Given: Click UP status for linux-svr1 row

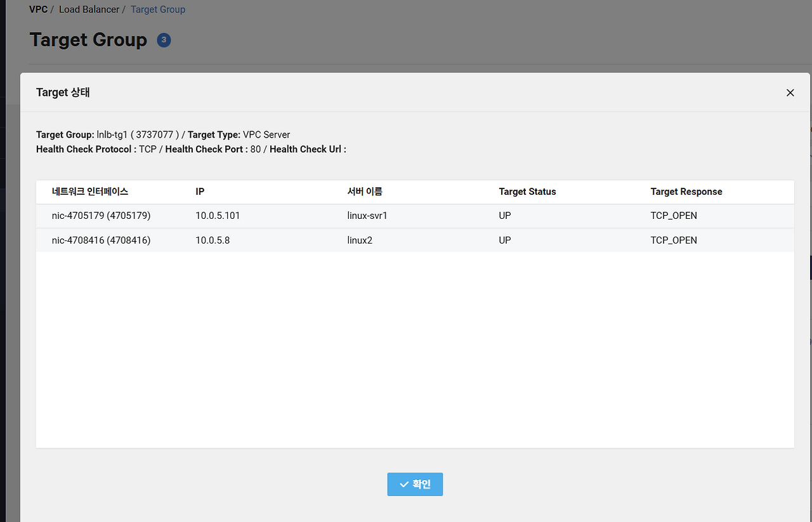Looking at the screenshot, I should coord(505,216).
